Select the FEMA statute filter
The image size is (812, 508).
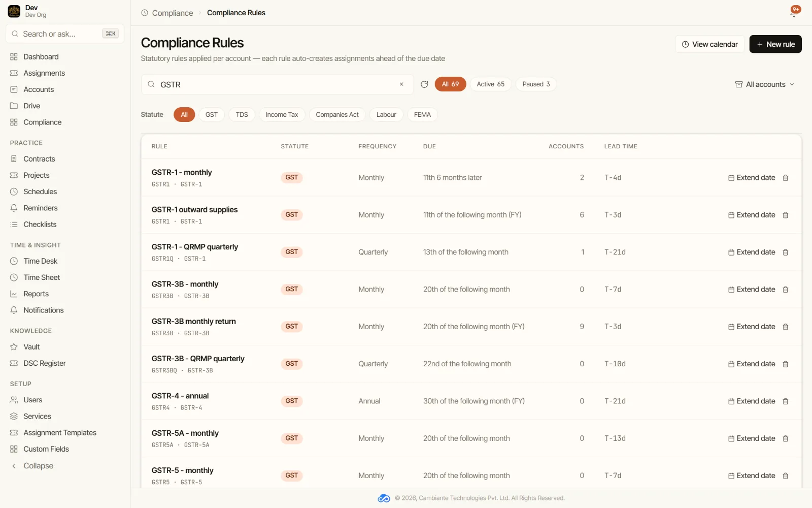point(422,115)
